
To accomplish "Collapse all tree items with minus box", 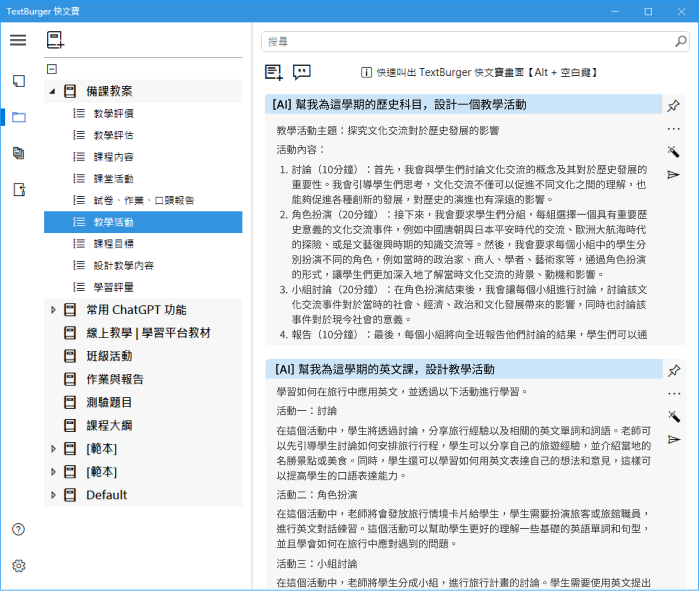I will (x=52, y=69).
